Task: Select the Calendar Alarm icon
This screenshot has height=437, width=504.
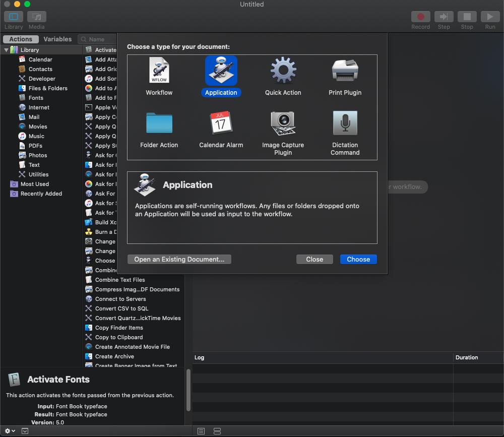Action: pos(221,123)
